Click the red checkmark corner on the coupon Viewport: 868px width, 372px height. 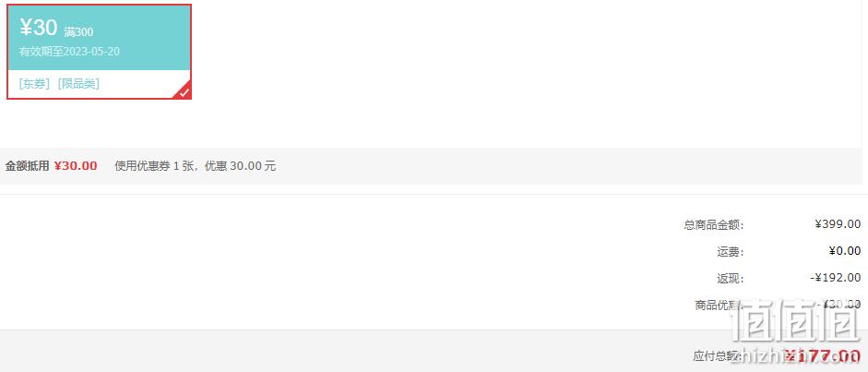184,92
